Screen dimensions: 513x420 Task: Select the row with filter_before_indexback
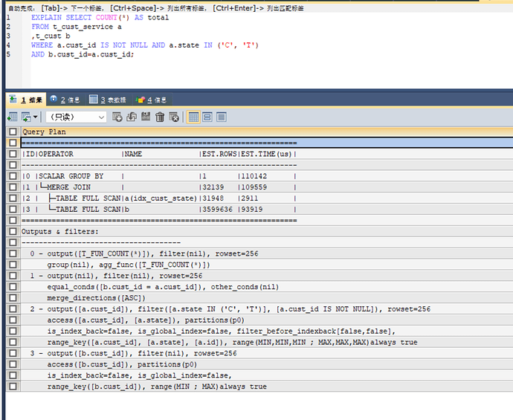coord(267,331)
